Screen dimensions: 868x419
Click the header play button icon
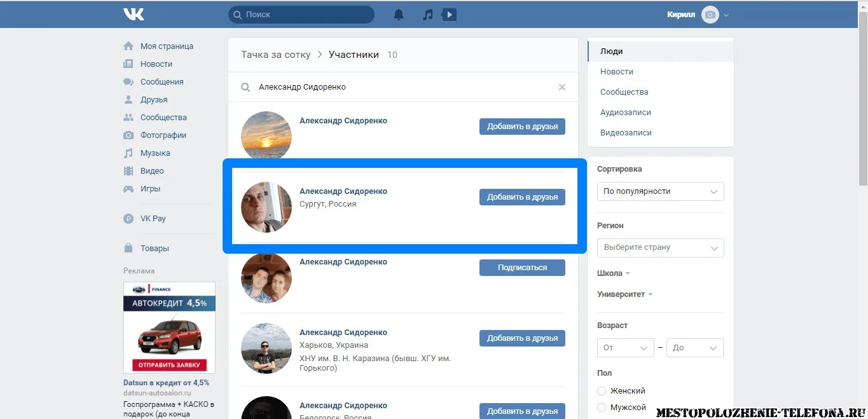pos(449,14)
